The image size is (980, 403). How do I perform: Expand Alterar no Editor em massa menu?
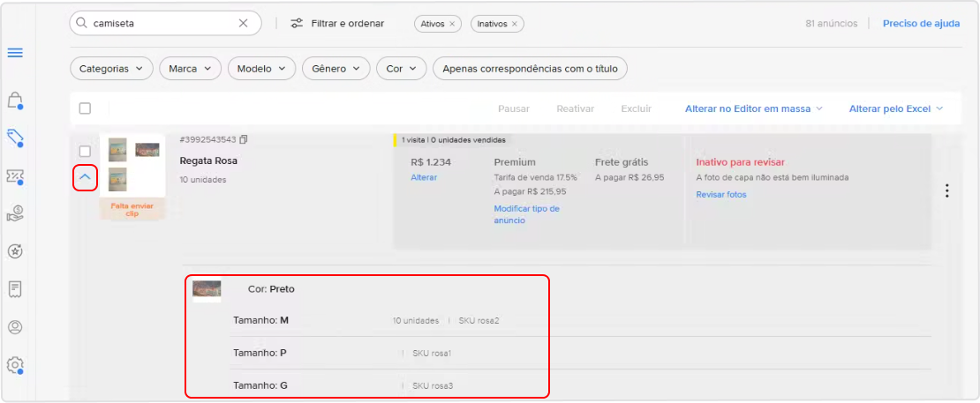click(754, 108)
